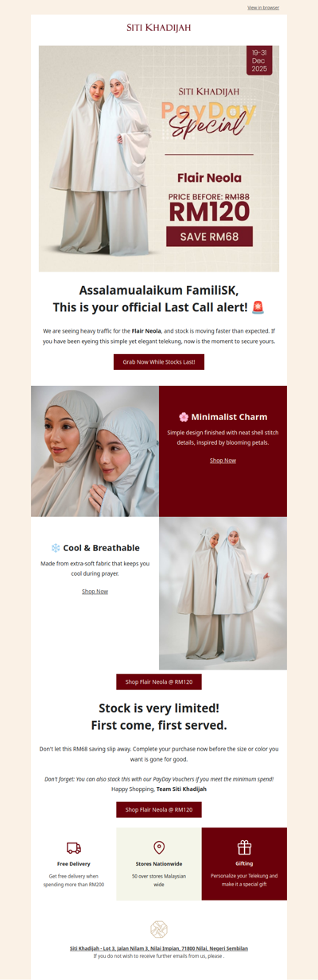Follow Shop Now under Cool & Breathable
This screenshot has height=980, width=318.
coord(95,592)
